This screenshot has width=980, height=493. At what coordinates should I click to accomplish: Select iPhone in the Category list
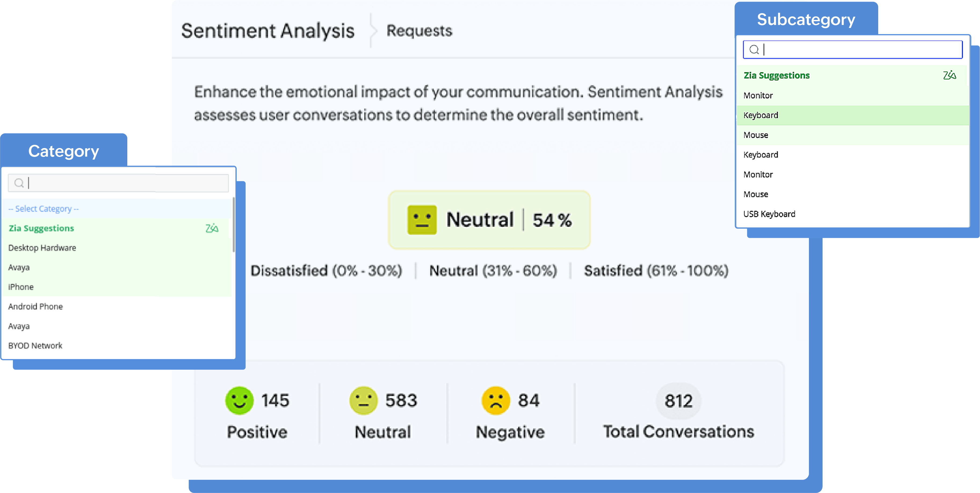21,287
